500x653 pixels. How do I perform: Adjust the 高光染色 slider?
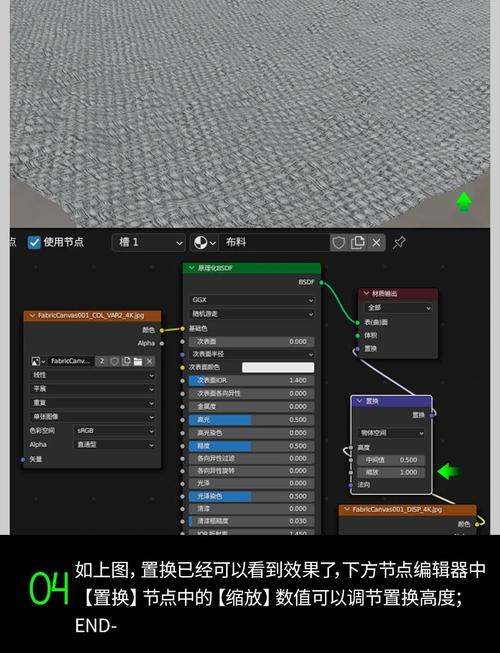(x=251, y=433)
